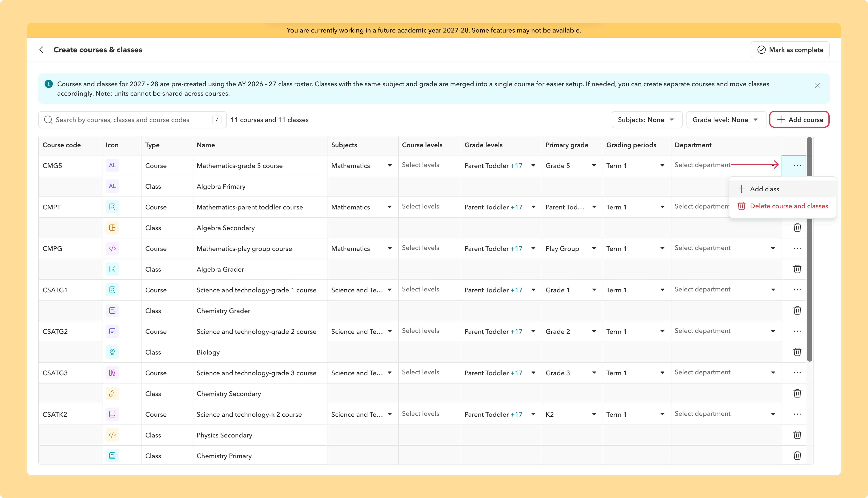Open more options for CMG5 course
The width and height of the screenshot is (868, 498).
797,165
